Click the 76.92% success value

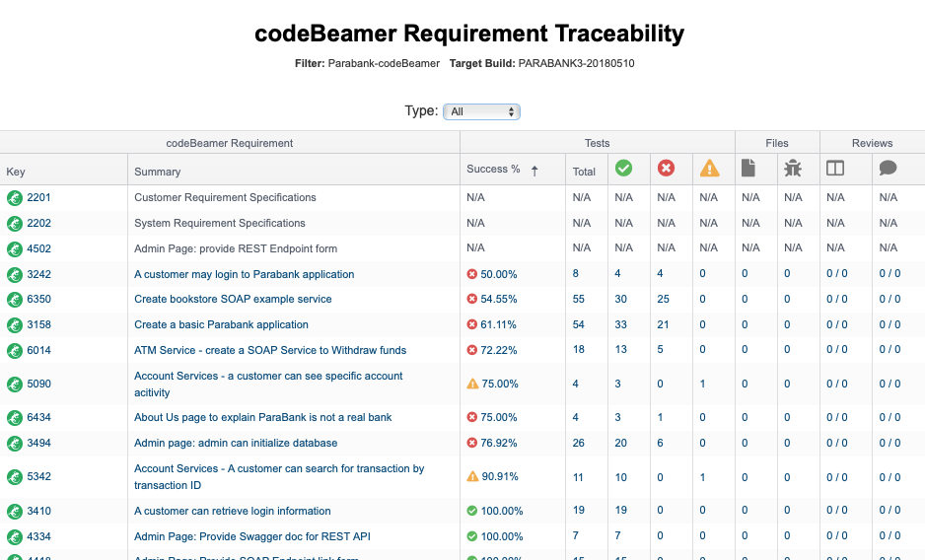point(499,443)
